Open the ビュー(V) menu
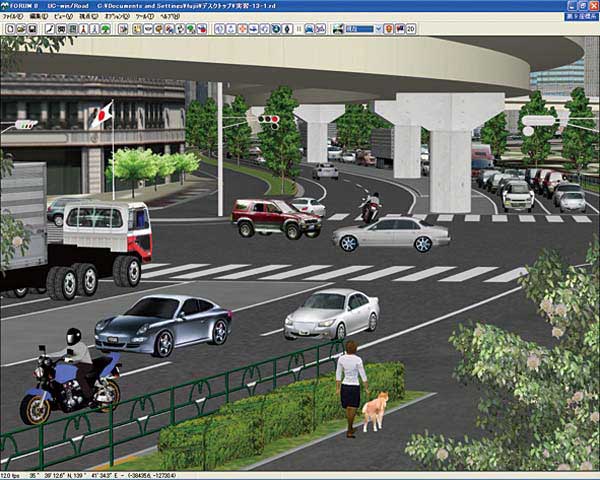The width and height of the screenshot is (600, 480). point(63,16)
